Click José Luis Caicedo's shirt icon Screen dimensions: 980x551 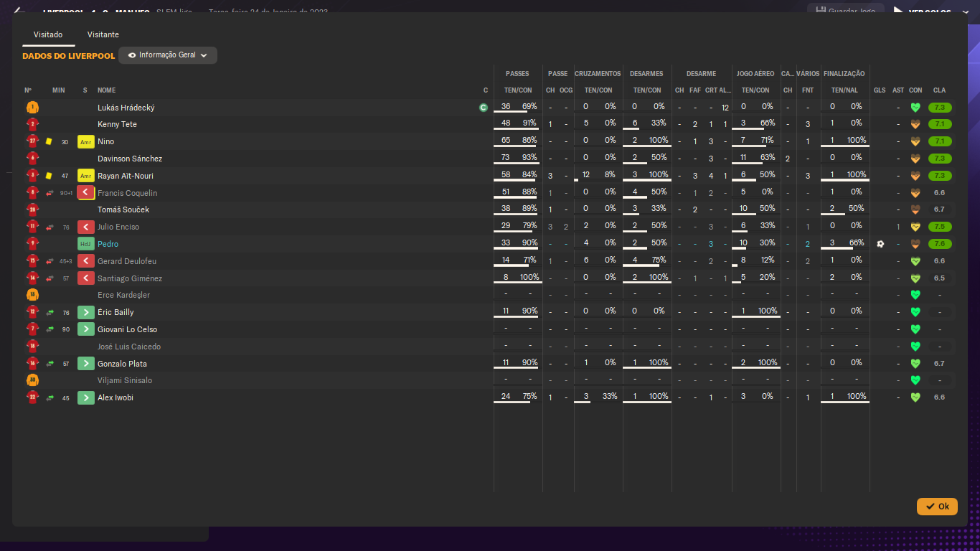[x=32, y=347]
